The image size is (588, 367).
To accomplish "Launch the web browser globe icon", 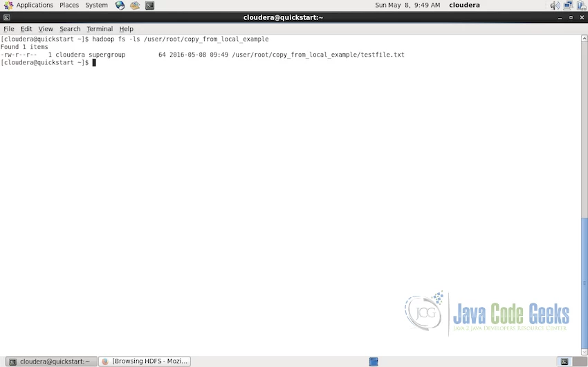I will click(x=120, y=6).
